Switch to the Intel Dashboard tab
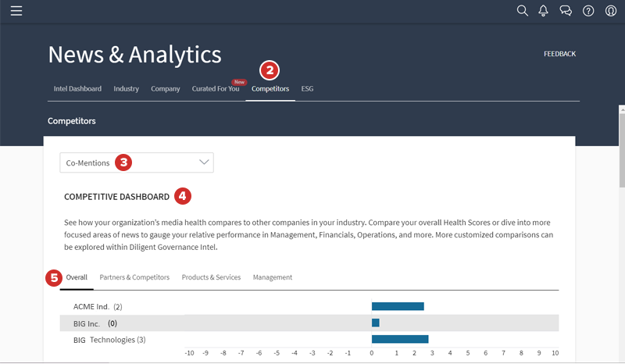 tap(77, 89)
